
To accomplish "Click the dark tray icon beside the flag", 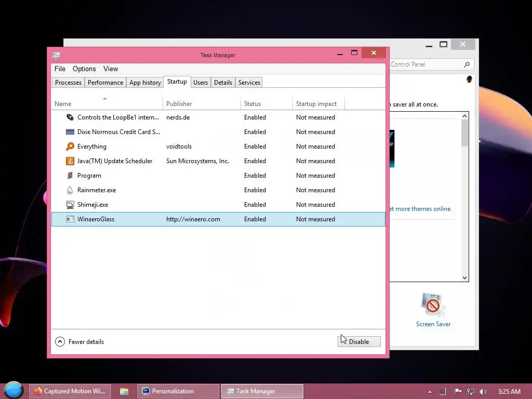I will (443, 391).
